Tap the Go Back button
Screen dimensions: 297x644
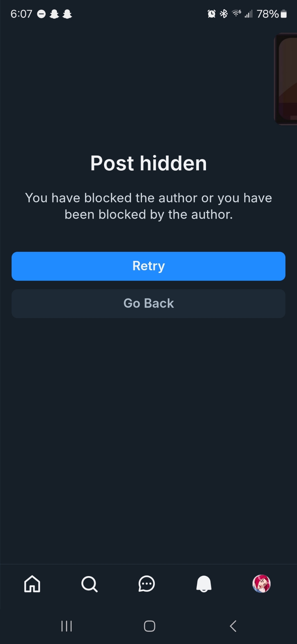[148, 304]
